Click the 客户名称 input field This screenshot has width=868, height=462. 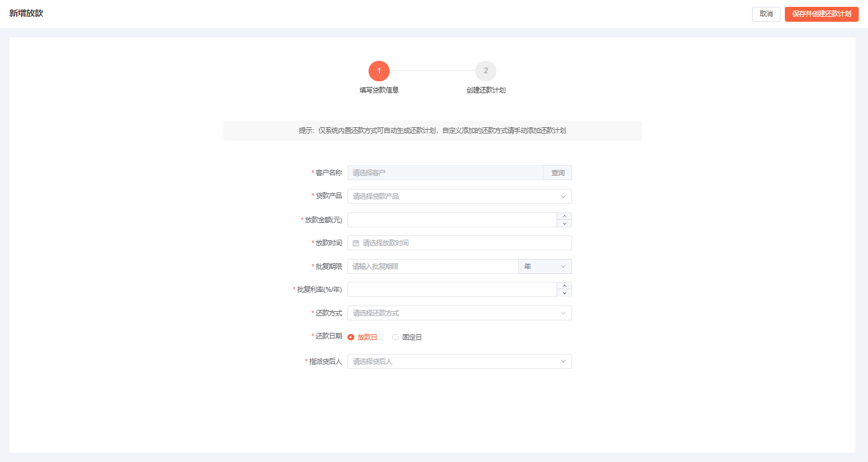pyautogui.click(x=445, y=173)
